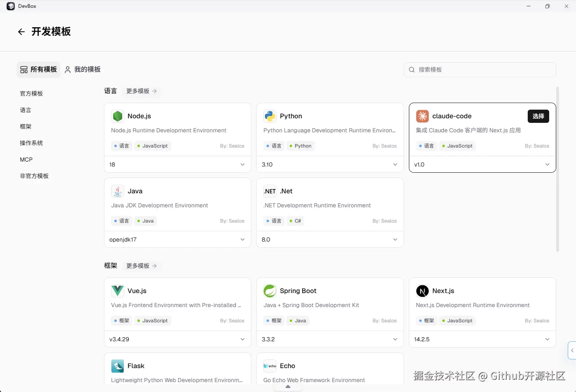Click C# tag on .Net card
The image size is (576, 392).
click(295, 221)
